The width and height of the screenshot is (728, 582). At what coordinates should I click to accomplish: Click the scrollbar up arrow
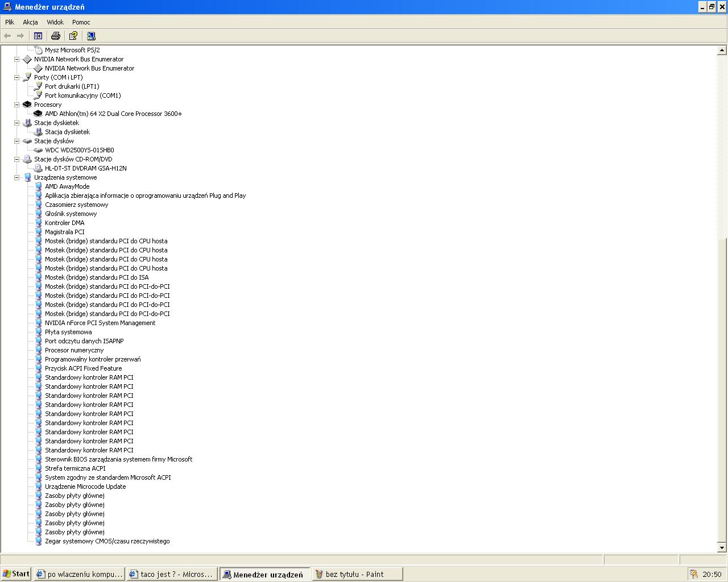(x=722, y=50)
